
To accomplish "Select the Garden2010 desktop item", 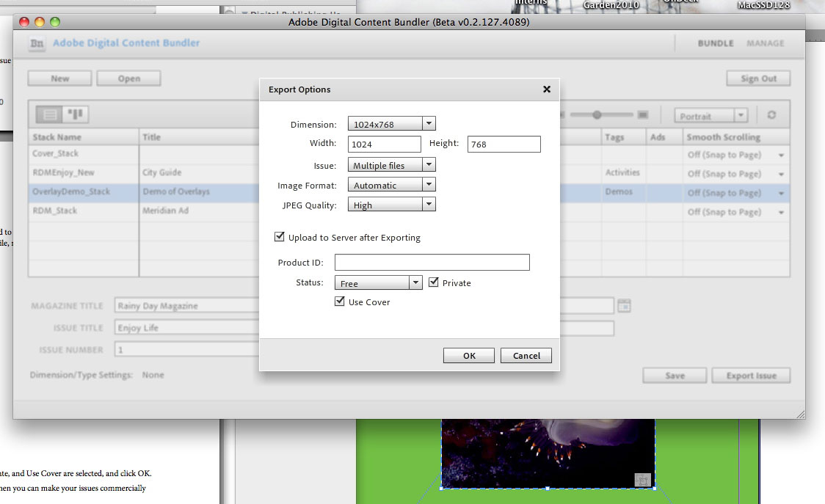I will point(611,5).
